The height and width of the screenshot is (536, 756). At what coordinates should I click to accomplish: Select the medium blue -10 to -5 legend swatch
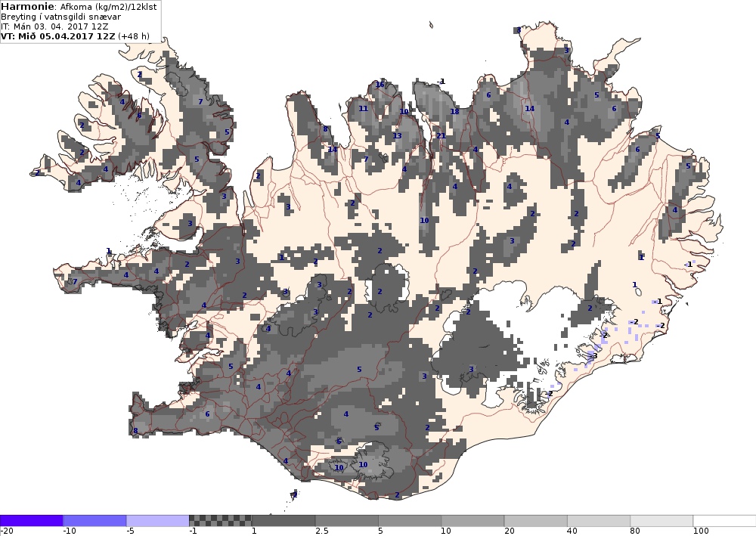(94, 521)
